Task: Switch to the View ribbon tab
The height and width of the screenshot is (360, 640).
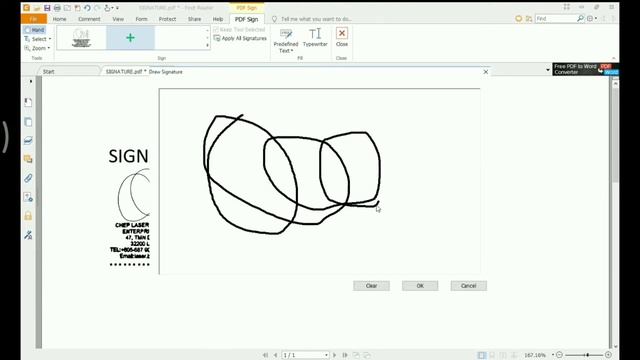Action: tap(118, 19)
